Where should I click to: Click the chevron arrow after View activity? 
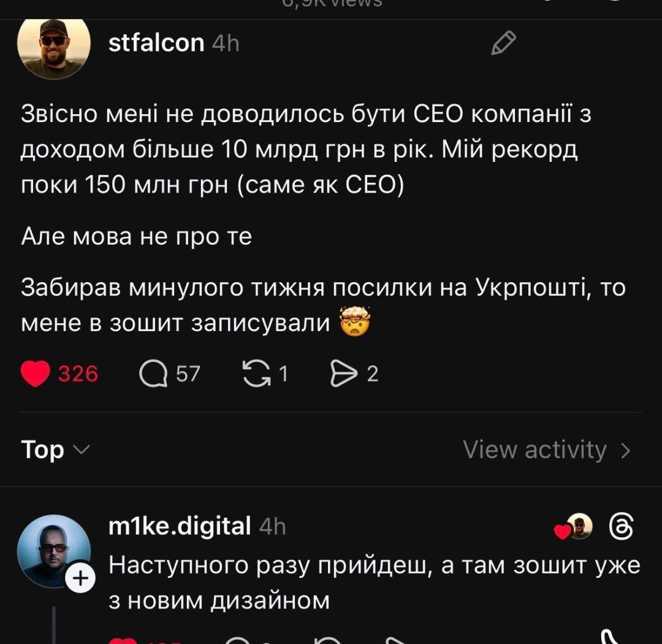coord(625,451)
